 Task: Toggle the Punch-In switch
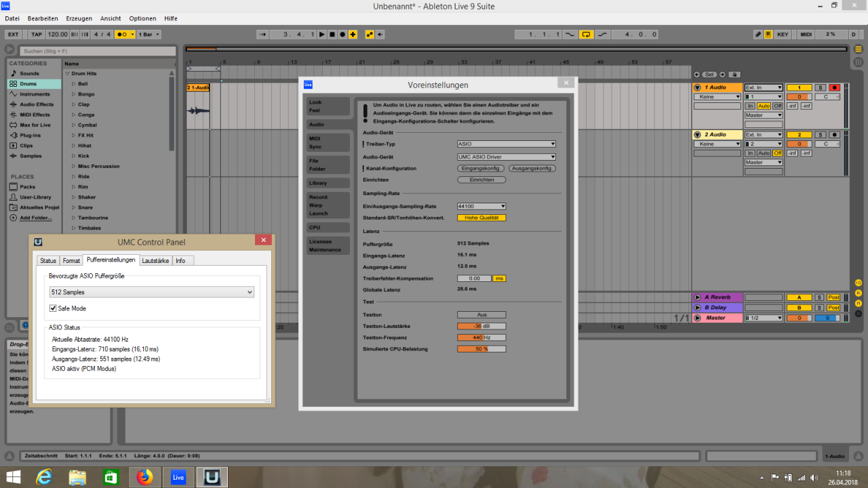tap(570, 34)
